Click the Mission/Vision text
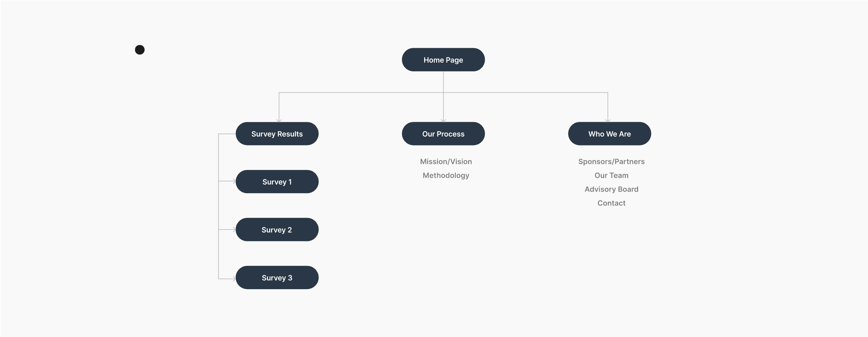Image resolution: width=868 pixels, height=337 pixels. click(446, 162)
